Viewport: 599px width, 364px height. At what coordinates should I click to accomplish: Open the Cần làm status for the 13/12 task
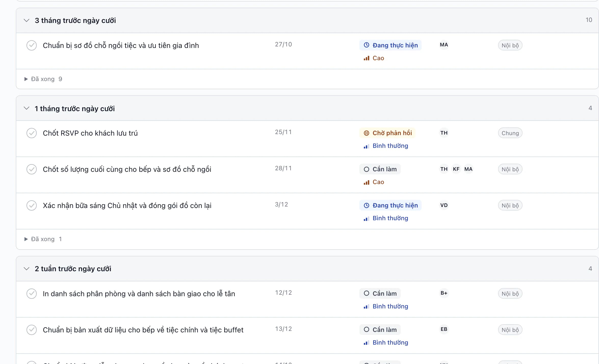[x=380, y=330]
